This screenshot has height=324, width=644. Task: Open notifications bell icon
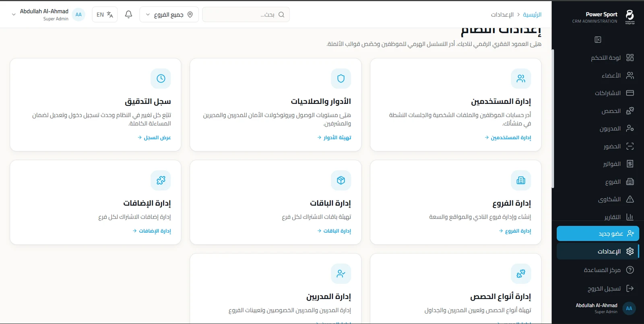pyautogui.click(x=128, y=14)
